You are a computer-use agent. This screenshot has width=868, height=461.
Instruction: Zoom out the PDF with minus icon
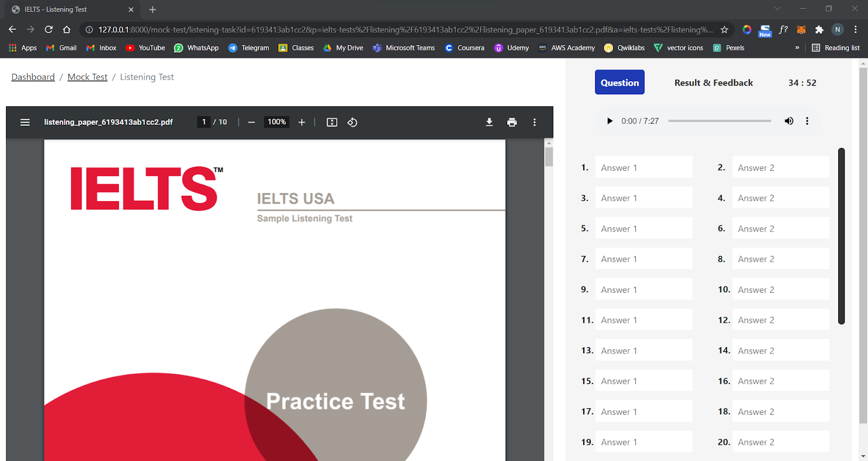tap(251, 123)
